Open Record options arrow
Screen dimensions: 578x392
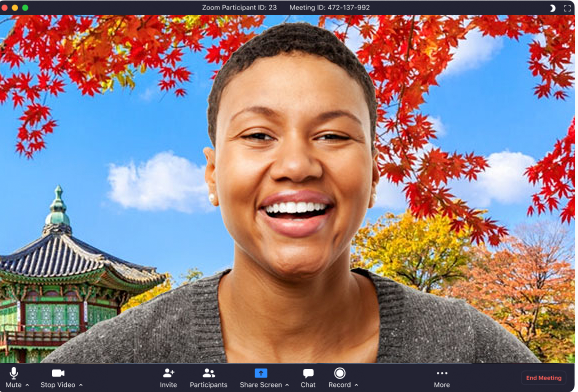[356, 385]
